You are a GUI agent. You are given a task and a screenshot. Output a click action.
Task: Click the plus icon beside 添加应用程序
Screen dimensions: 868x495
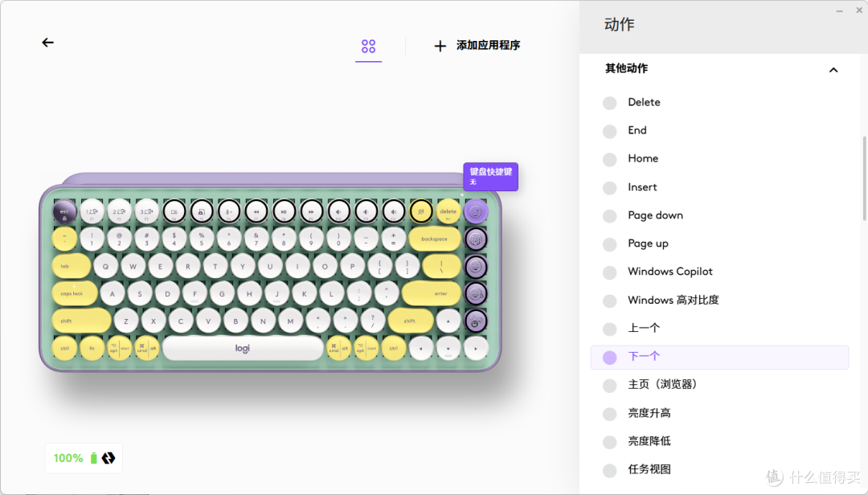point(440,46)
